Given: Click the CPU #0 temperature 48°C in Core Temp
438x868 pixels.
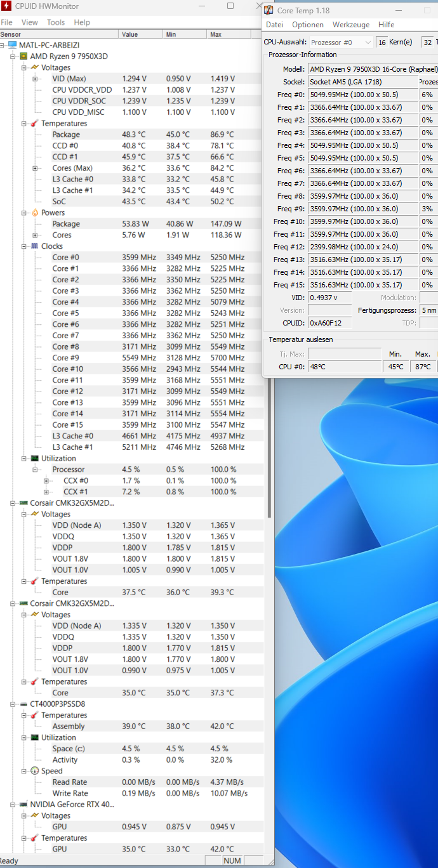Looking at the screenshot, I should tap(344, 367).
